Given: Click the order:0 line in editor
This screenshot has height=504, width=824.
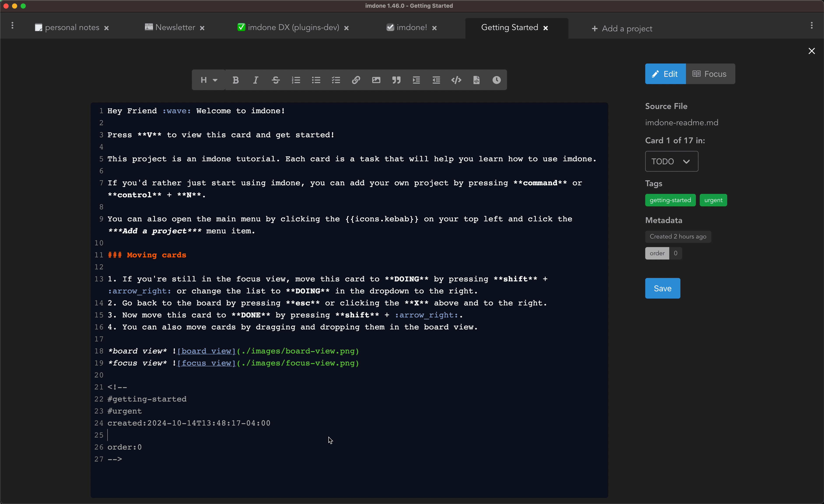Looking at the screenshot, I should [x=124, y=447].
